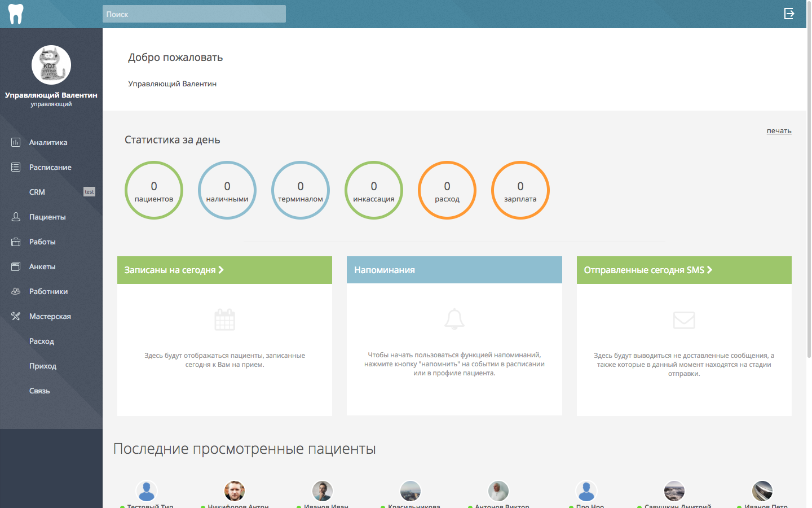
Task: Click the tooth logo icon
Action: 16,14
